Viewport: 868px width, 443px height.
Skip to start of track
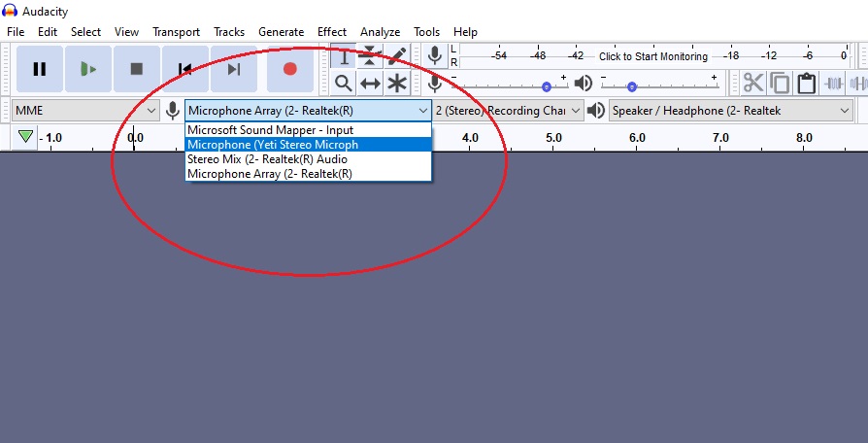tap(184, 69)
